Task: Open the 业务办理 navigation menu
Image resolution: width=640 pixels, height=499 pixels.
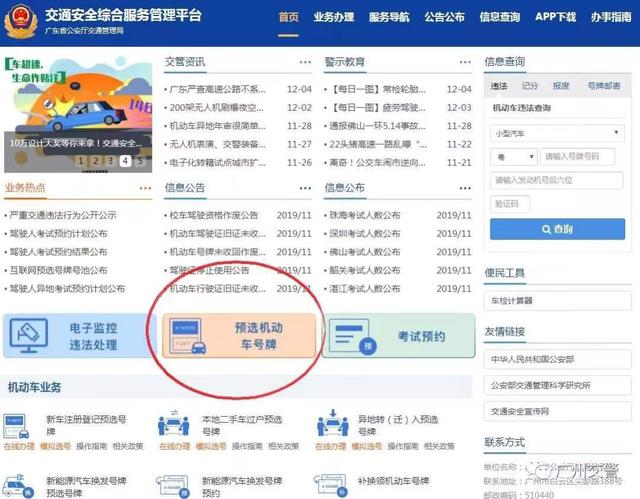Action: point(334,17)
